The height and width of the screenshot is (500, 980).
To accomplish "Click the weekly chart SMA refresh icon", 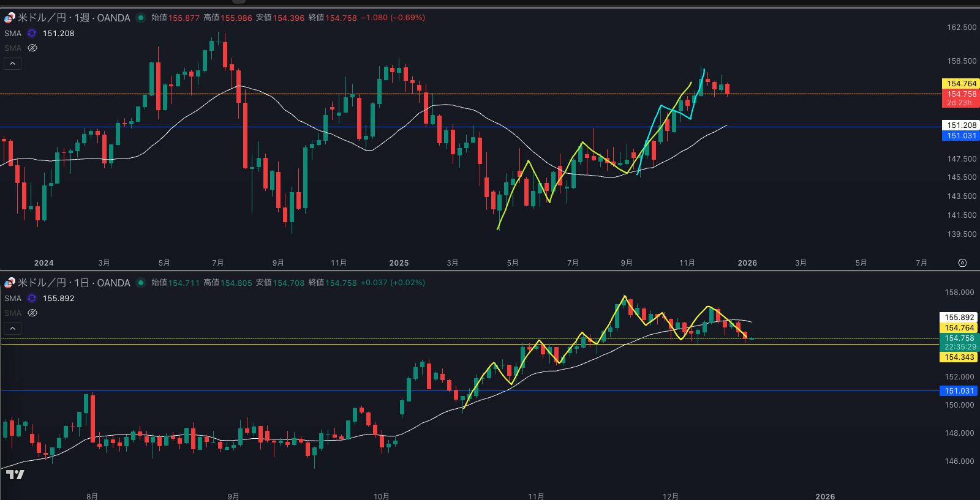I will (x=32, y=34).
